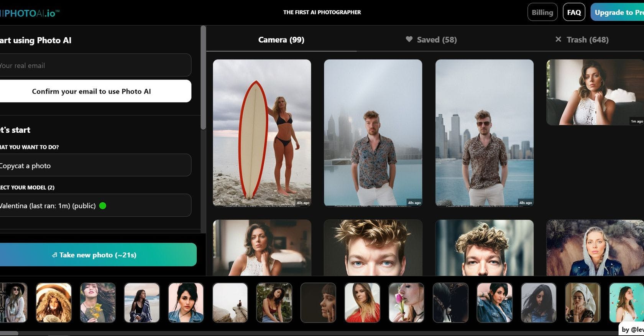Open the FAQ page
The height and width of the screenshot is (336, 644).
coord(574,12)
